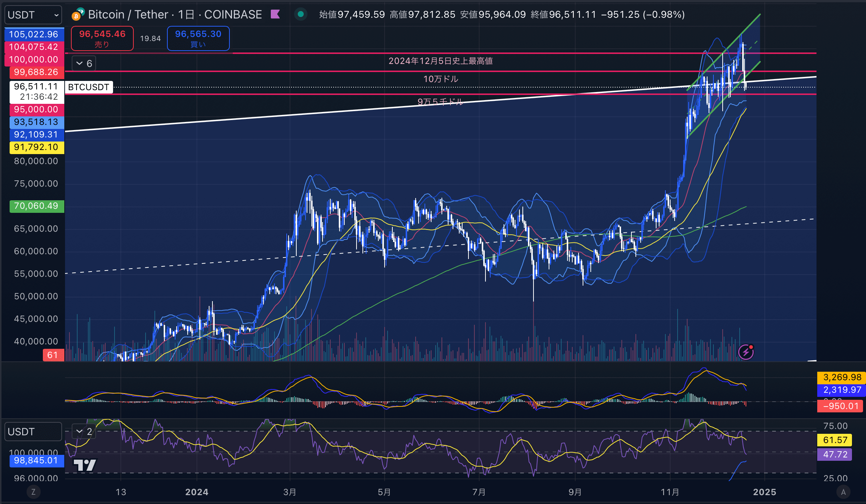Viewport: 866px width, 504px height.
Task: Click the 60,000.00 price axis tick
Action: pos(36,251)
